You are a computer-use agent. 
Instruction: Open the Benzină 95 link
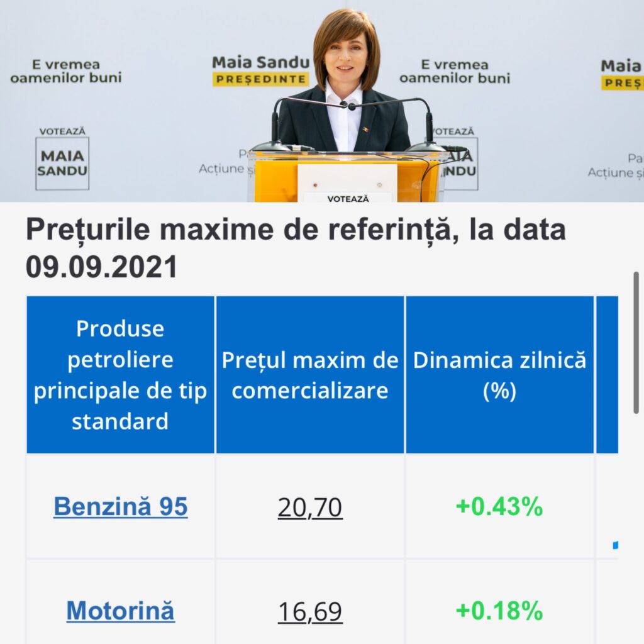pos(120,506)
